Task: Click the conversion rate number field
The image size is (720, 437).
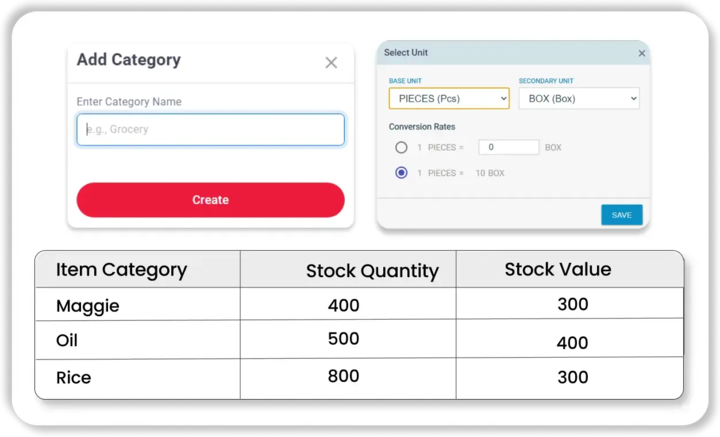Action: click(508, 147)
